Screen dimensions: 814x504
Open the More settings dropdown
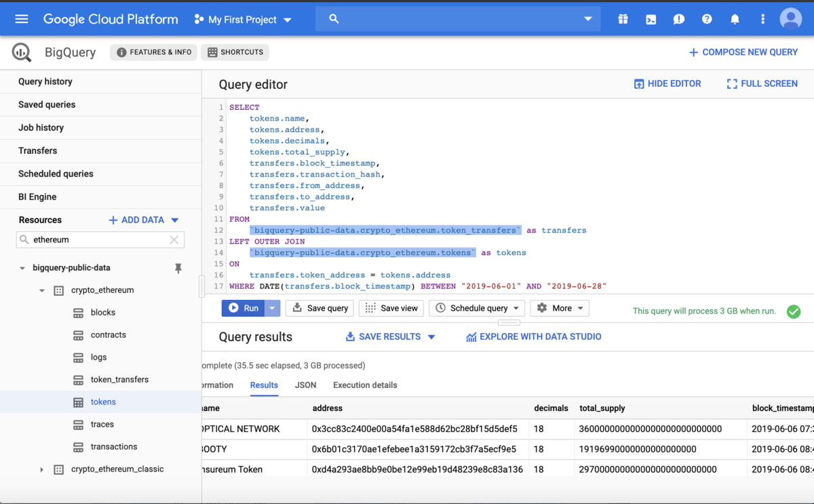560,308
